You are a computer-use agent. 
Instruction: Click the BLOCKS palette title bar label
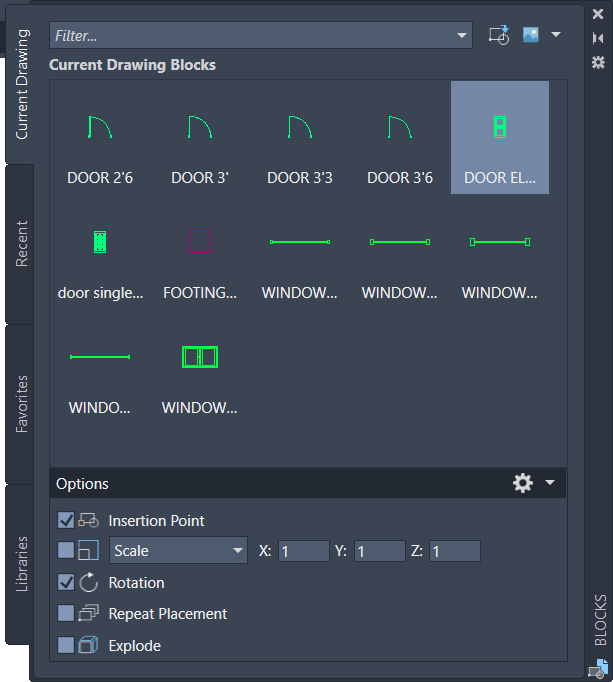coord(600,620)
